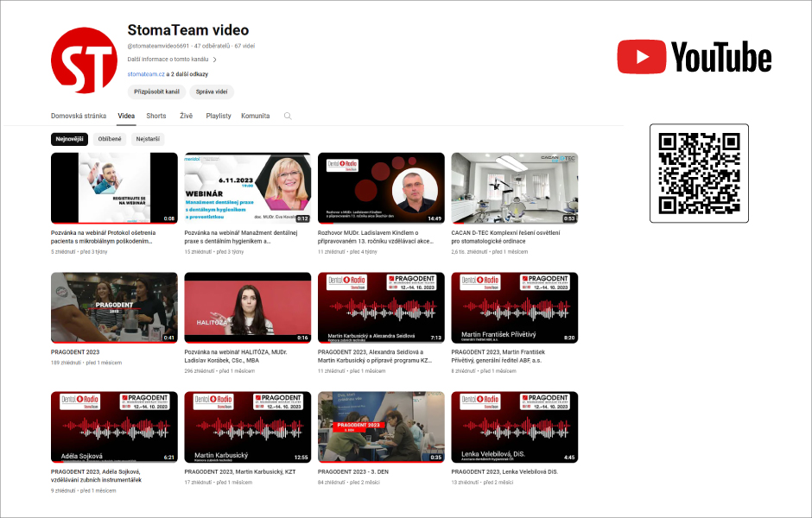Image resolution: width=812 pixels, height=518 pixels.
Task: Select the 'Nejnovější' sort filter
Action: coord(69,139)
